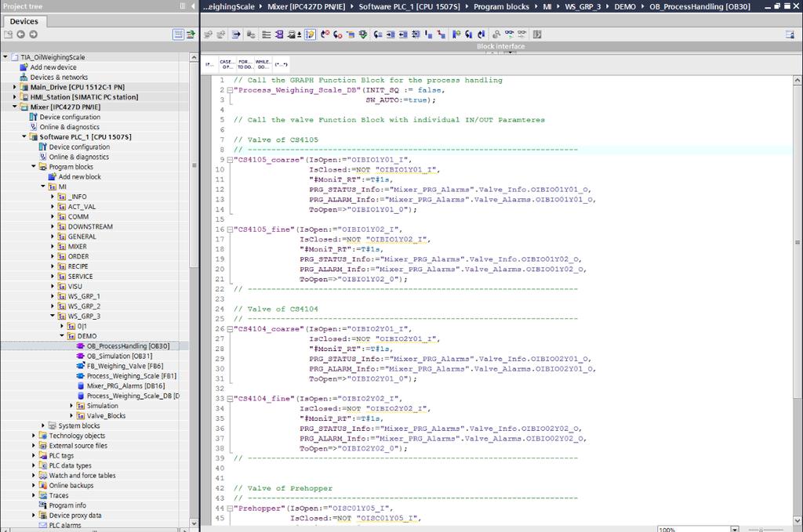Click the forward arrow in Project tree toolbar
This screenshot has height=532, width=803.
tap(33, 34)
